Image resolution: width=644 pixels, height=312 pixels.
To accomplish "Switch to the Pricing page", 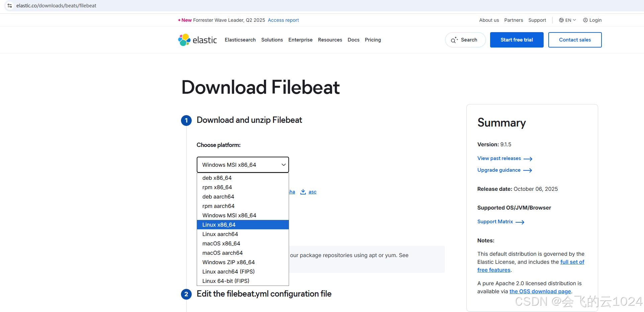I will tap(373, 40).
